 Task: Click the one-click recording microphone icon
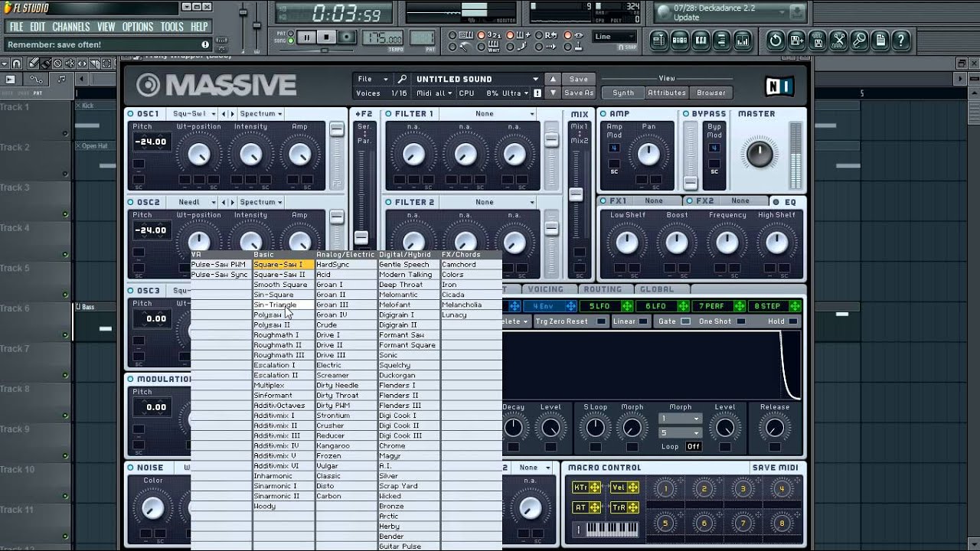pyautogui.click(x=859, y=41)
